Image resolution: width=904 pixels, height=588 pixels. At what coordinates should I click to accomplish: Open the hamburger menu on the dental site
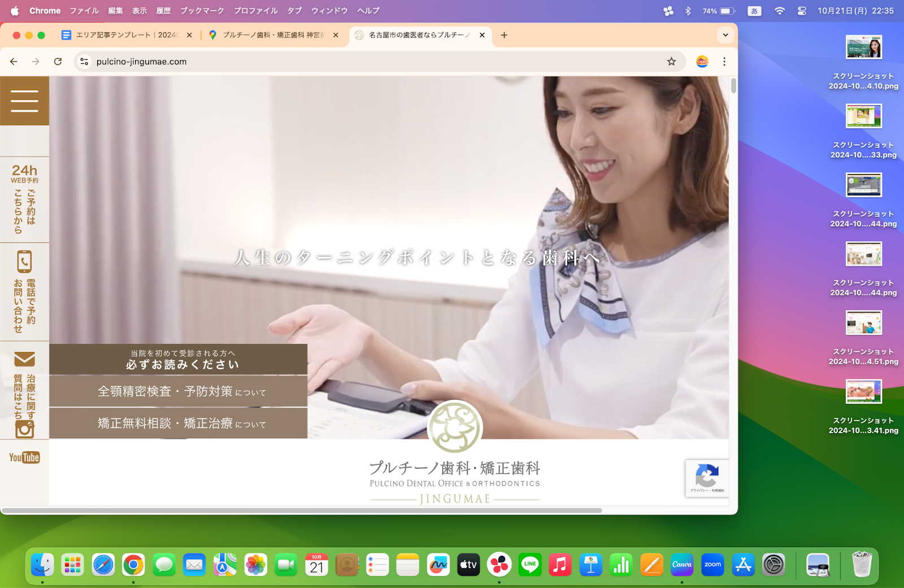(24, 101)
